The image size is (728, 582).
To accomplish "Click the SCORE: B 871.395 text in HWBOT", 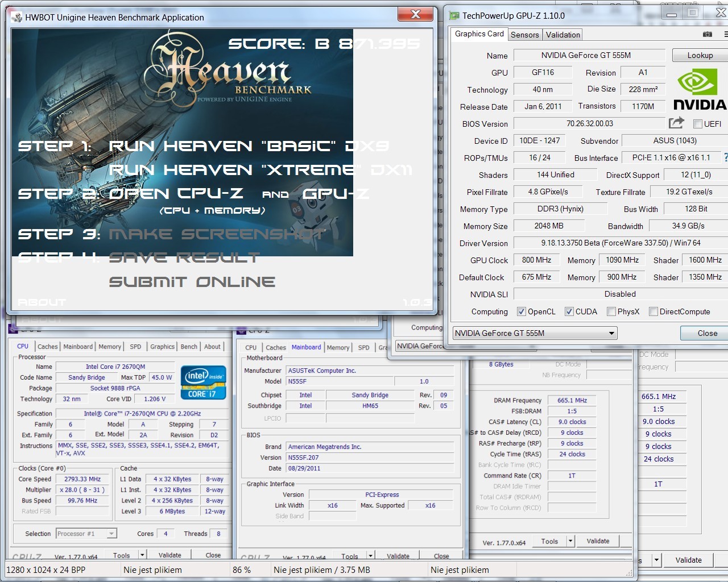I will (x=324, y=44).
